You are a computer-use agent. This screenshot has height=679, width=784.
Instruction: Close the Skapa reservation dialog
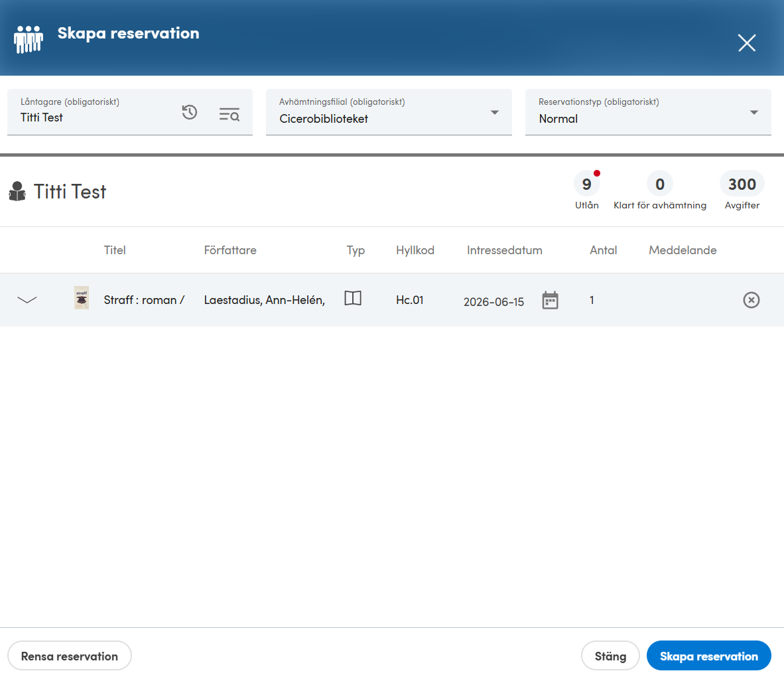coord(746,43)
